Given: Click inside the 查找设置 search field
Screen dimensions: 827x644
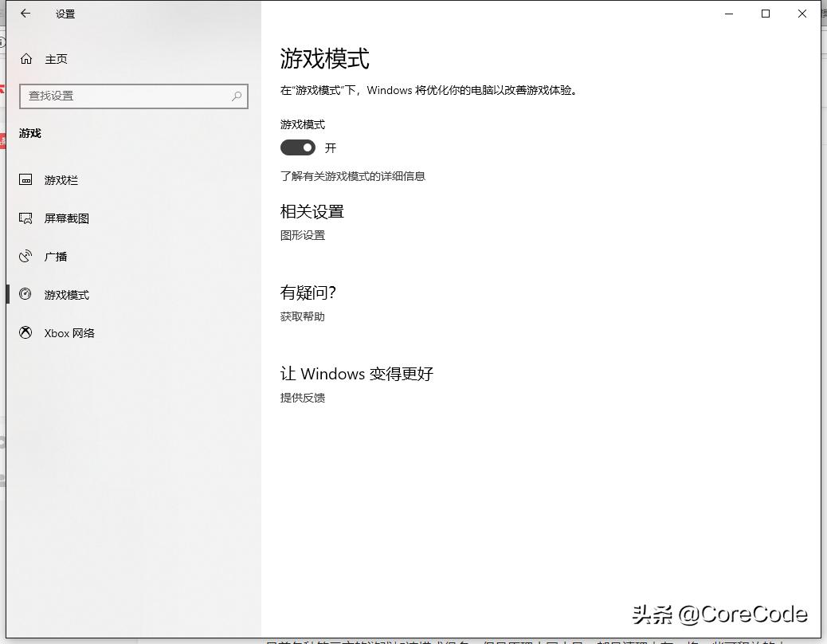Looking at the screenshot, I should pyautogui.click(x=120, y=96).
